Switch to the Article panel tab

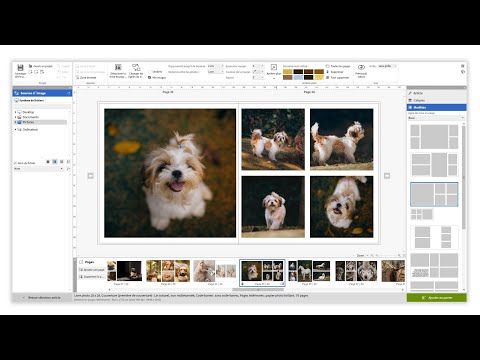436,93
